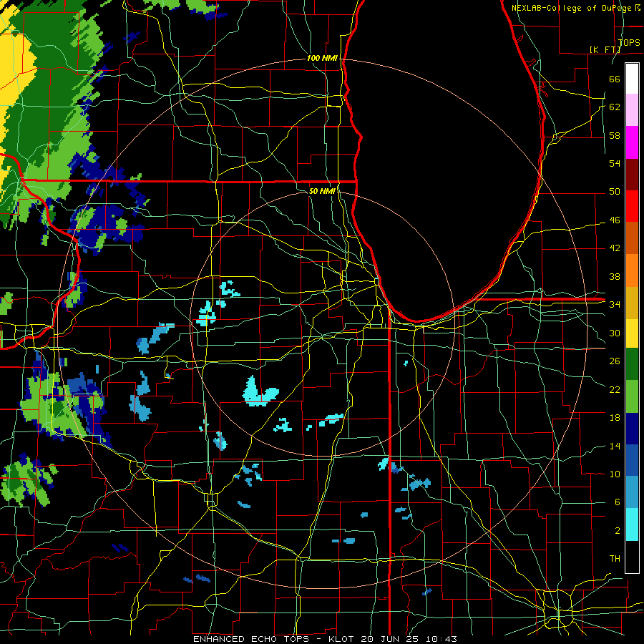The width and height of the screenshot is (644, 644).
Task: Click the light orange legend swatch
Action: coord(632,270)
